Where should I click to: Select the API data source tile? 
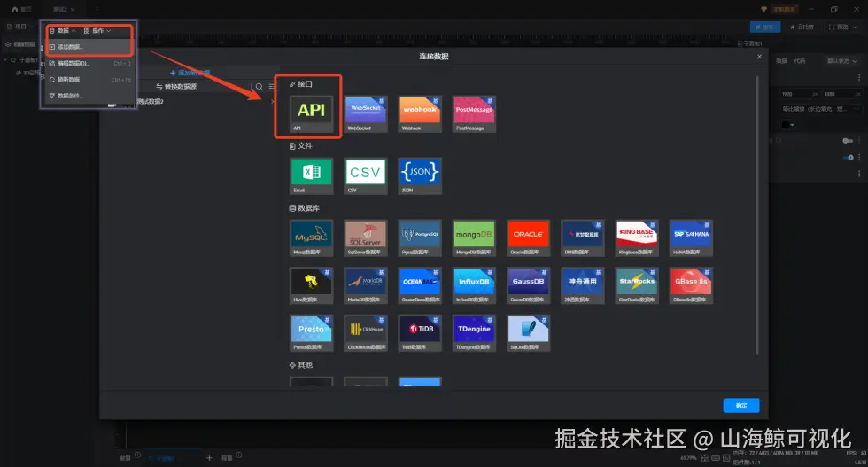click(312, 114)
